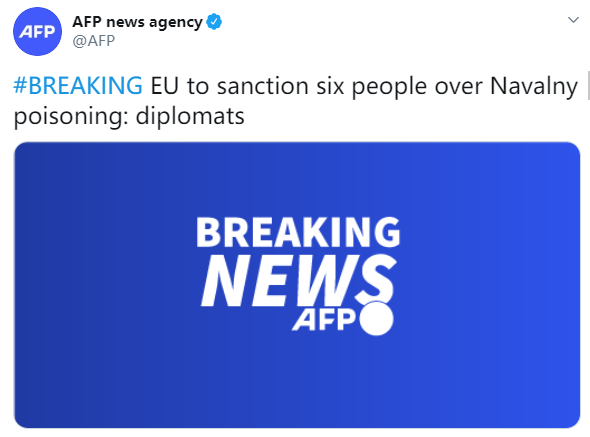Click the word sanction in the tweet
Viewport: 590px width, 437px height.
263,86
